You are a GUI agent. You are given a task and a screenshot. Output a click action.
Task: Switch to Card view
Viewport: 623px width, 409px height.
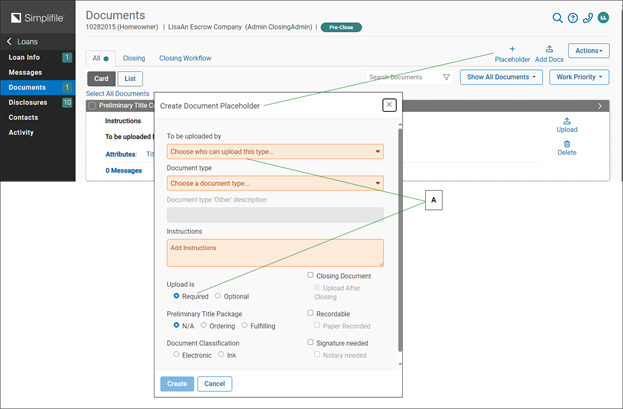[101, 79]
